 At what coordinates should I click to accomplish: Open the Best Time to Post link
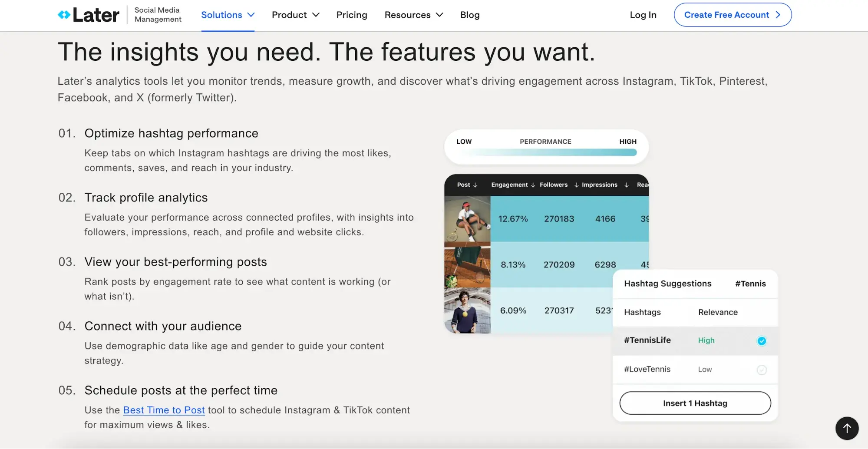164,410
